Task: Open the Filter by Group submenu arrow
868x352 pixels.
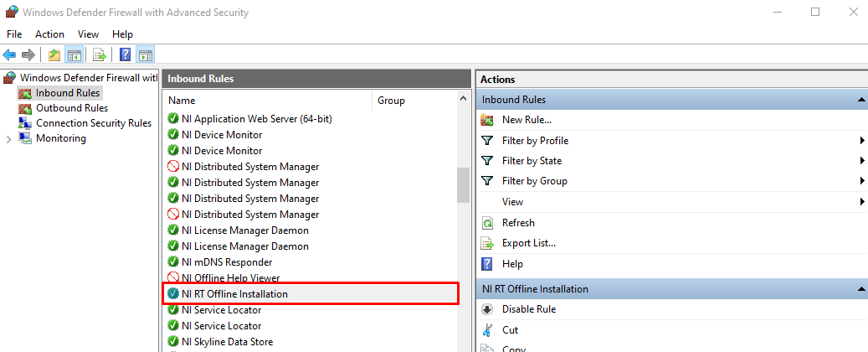Action: (x=862, y=181)
